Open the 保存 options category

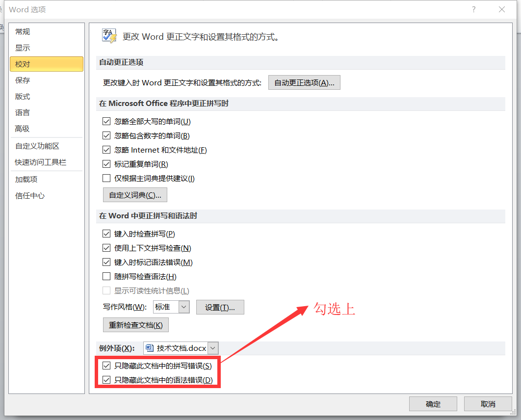47,80
